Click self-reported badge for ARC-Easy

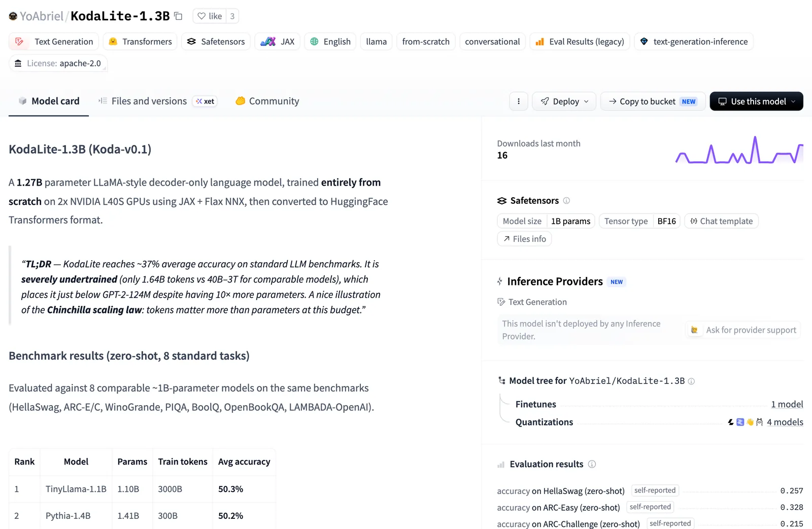pos(650,507)
